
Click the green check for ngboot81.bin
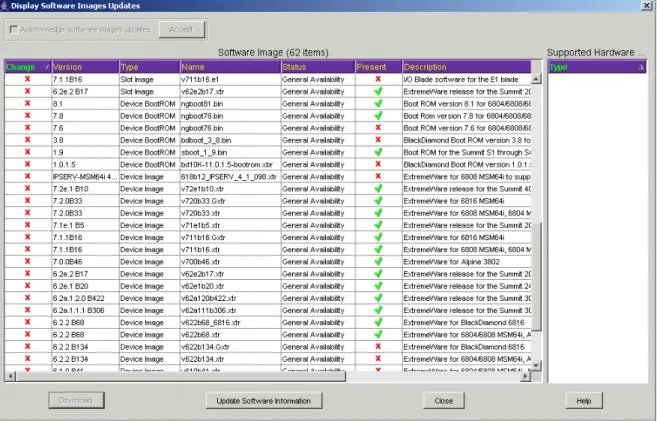378,103
